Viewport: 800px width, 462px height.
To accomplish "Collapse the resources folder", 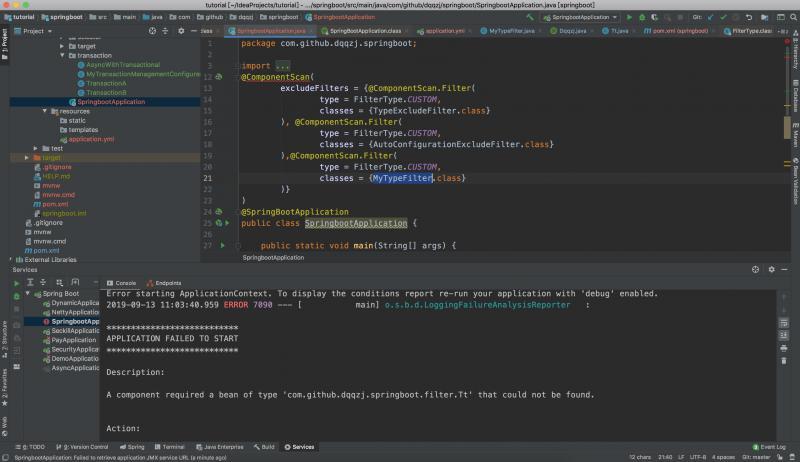I will (x=45, y=111).
